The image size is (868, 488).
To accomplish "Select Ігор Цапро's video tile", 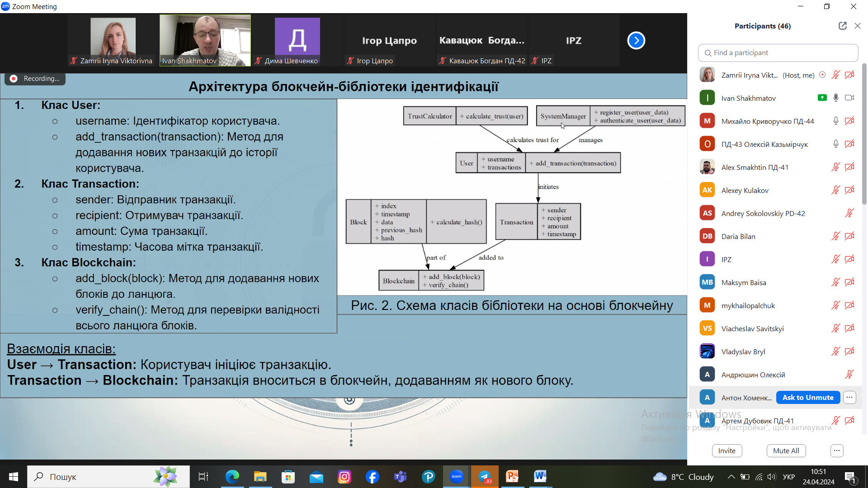I will [389, 40].
